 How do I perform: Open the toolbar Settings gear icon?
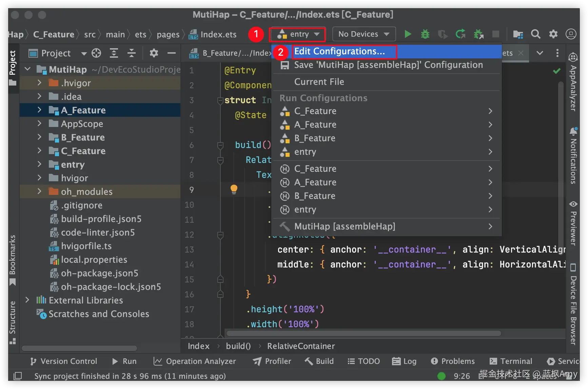pyautogui.click(x=553, y=34)
